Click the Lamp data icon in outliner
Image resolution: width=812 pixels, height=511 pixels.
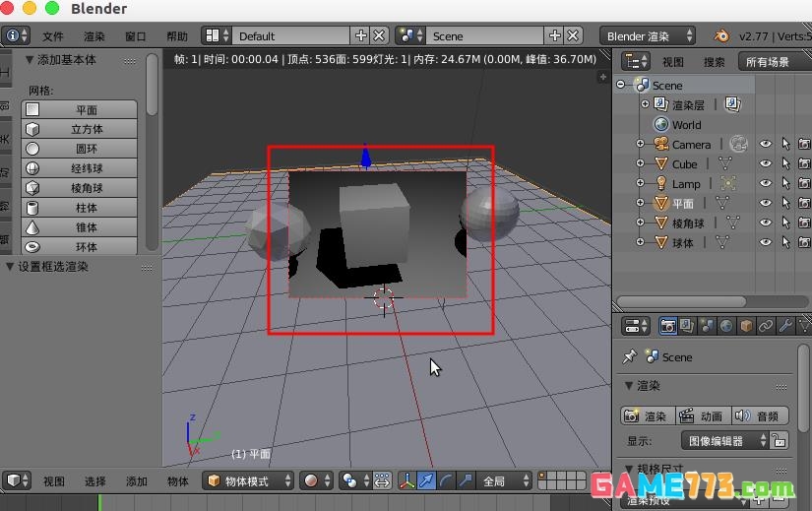[727, 183]
